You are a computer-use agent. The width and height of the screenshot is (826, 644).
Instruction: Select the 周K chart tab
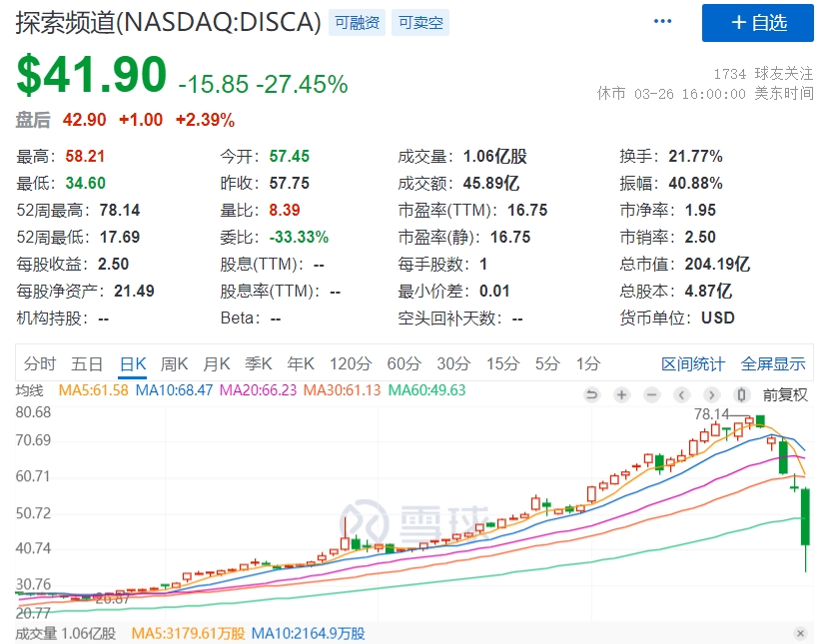coord(175,363)
